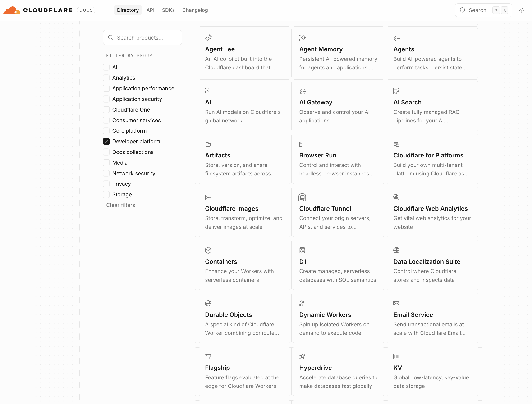Click the Search products input field
532x404 pixels.
[x=142, y=37]
